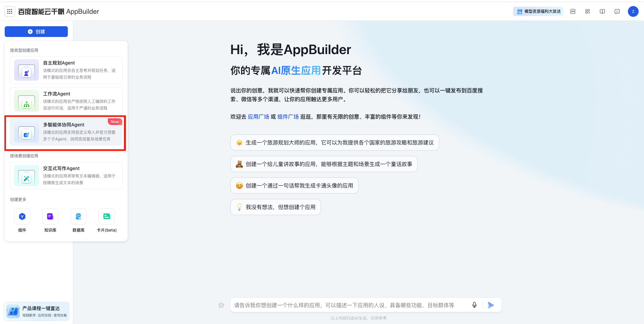644x324 pixels.
Task: Select the 交互式写作Agent card
Action: point(66,175)
